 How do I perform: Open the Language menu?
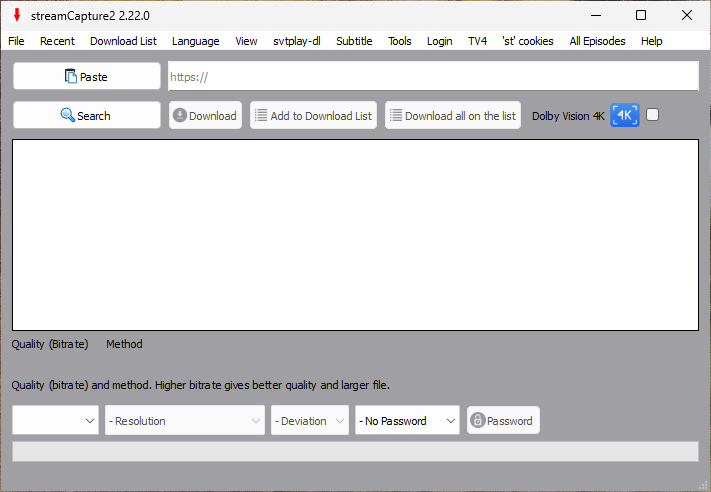coord(195,41)
